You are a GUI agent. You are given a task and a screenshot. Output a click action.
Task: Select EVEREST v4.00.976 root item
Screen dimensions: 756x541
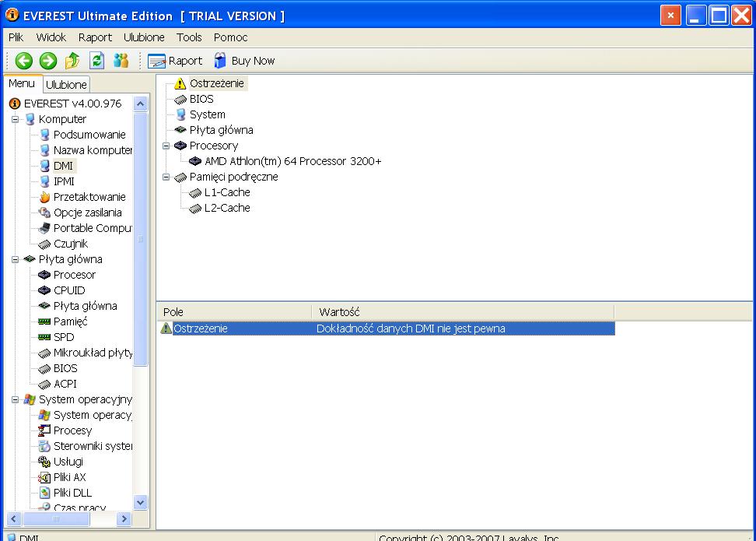(x=65, y=104)
